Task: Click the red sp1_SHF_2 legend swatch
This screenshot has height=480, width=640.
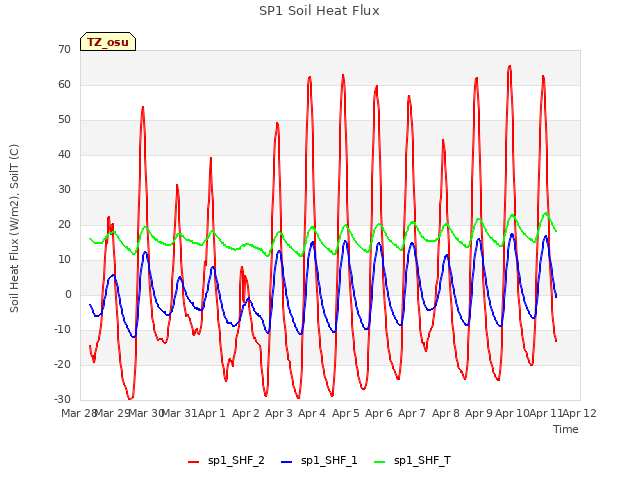Action: click(193, 462)
